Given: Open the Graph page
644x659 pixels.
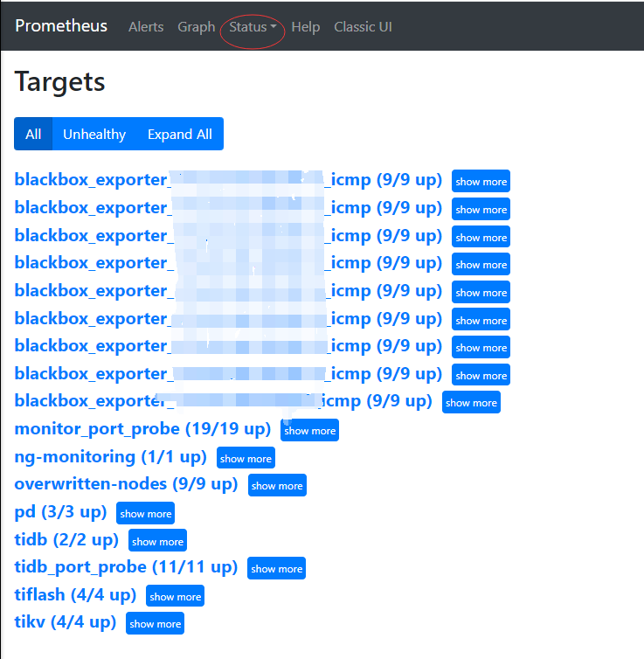Looking at the screenshot, I should click(x=197, y=27).
